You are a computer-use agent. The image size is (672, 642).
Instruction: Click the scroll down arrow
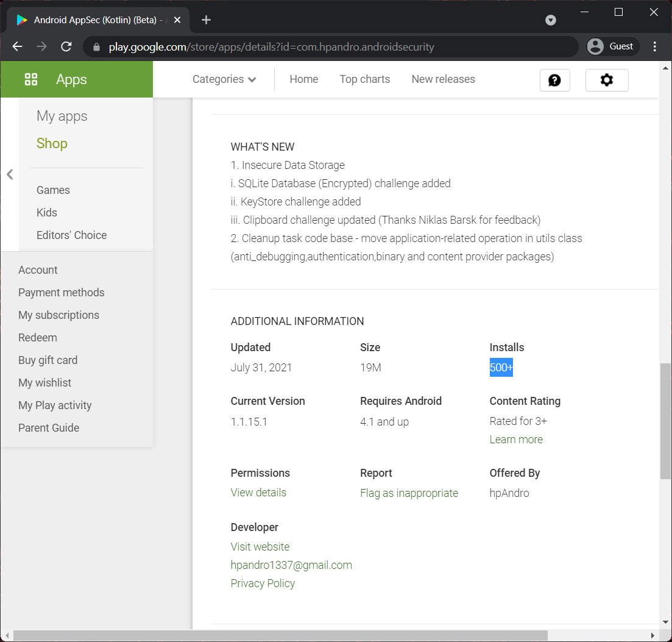[x=665, y=622]
